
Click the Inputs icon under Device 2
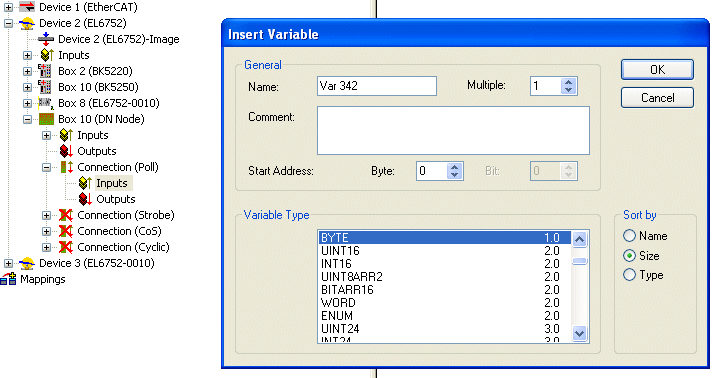[47, 55]
